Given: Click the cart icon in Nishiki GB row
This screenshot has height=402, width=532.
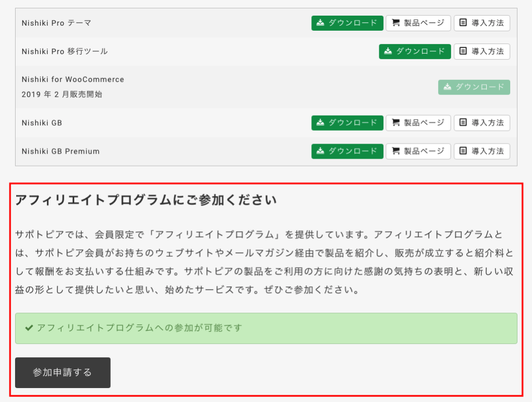Looking at the screenshot, I should pos(396,122).
